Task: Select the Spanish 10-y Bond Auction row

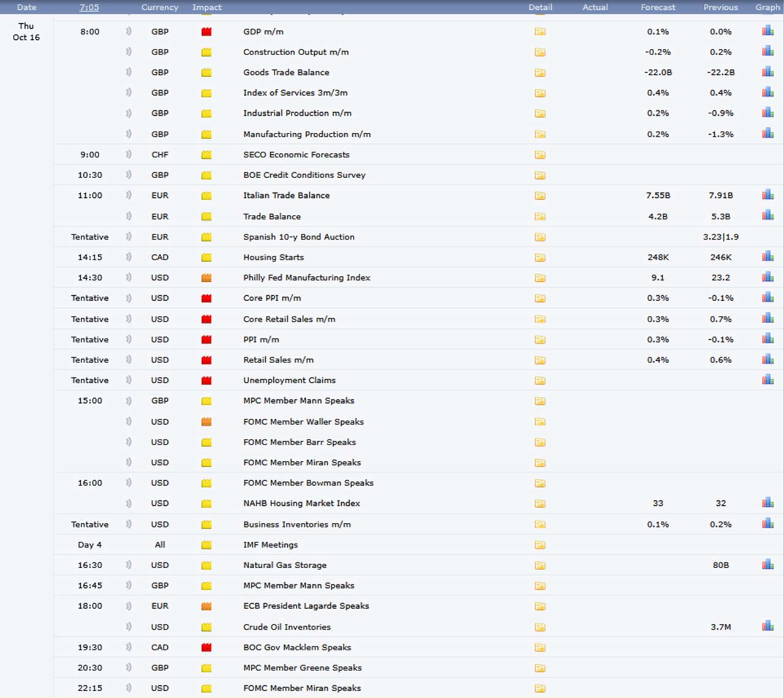Action: tap(298, 237)
